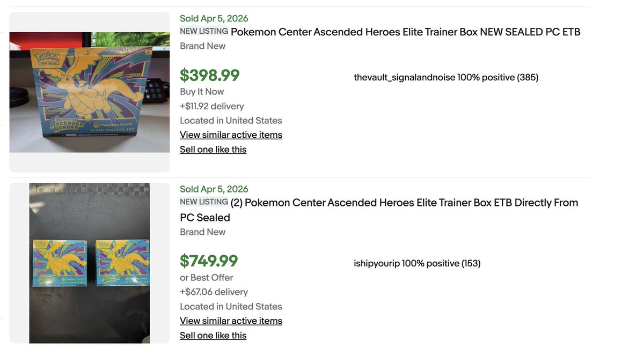Click the $749.99 sold price
Viewport: 644px width, 349px height.
pyautogui.click(x=209, y=261)
